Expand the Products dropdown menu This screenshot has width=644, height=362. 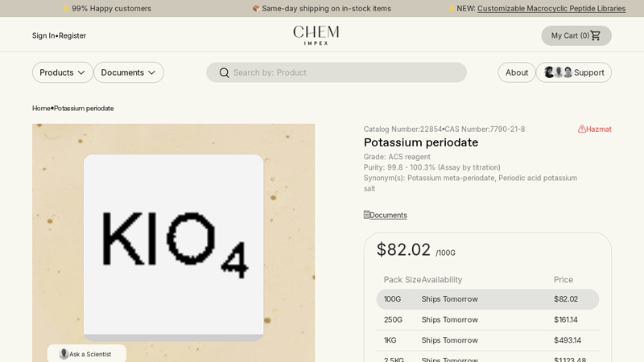pyautogui.click(x=62, y=72)
